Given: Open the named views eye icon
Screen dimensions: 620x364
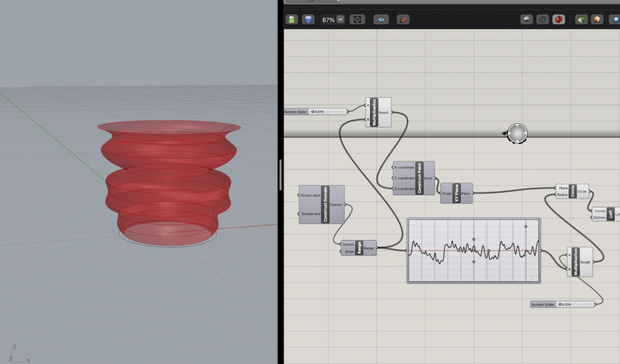Looking at the screenshot, I should coord(381,19).
